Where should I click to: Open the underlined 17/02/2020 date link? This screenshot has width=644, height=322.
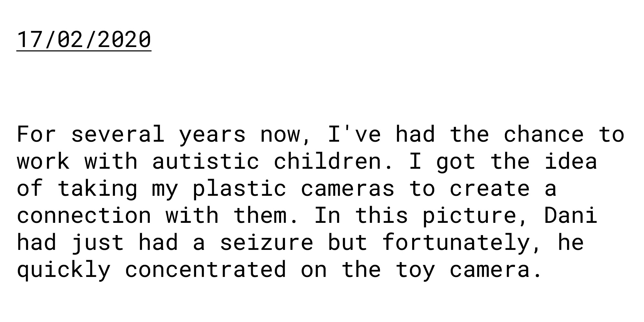click(x=84, y=40)
